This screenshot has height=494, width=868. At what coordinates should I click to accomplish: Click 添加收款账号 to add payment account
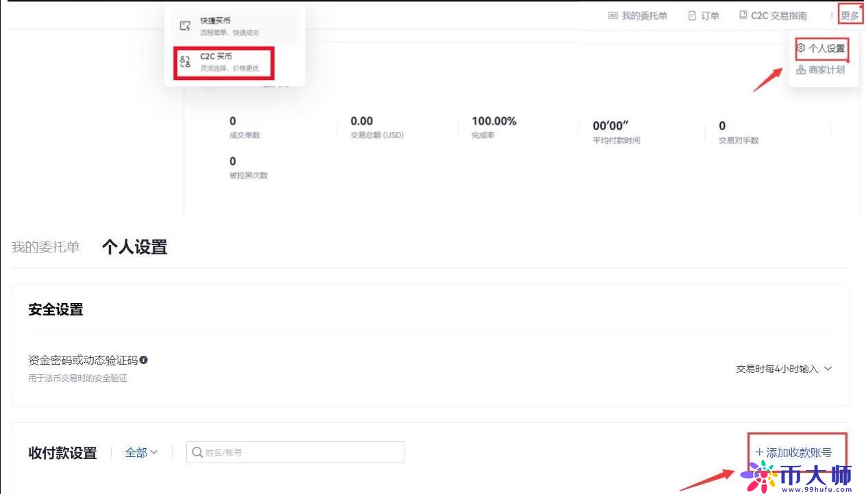[793, 452]
